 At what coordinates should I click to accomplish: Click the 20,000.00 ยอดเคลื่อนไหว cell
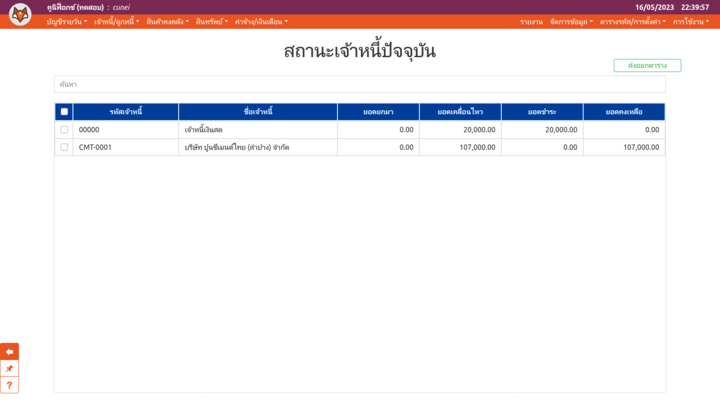[x=461, y=129]
